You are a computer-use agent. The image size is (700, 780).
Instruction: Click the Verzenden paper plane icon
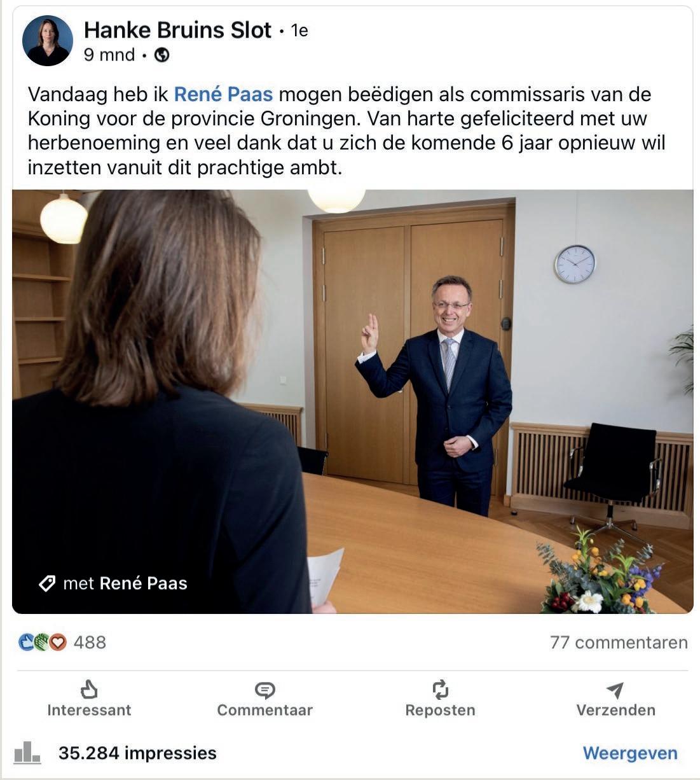tap(615, 689)
